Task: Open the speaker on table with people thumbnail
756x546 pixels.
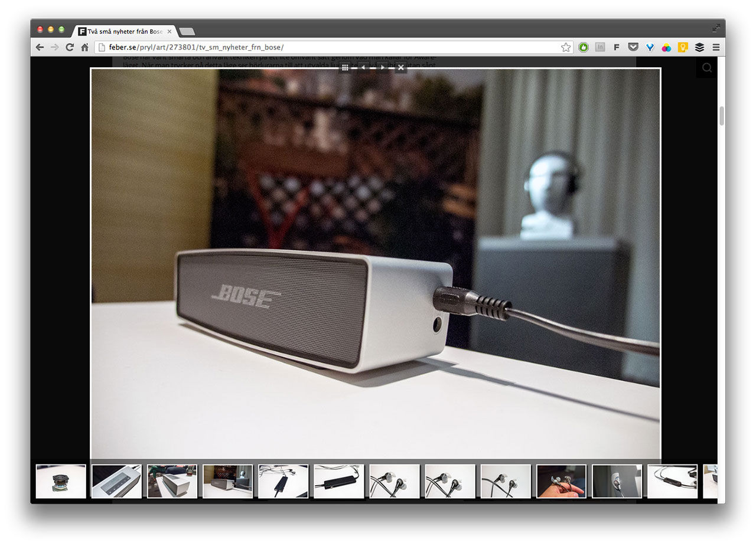Action: click(172, 481)
